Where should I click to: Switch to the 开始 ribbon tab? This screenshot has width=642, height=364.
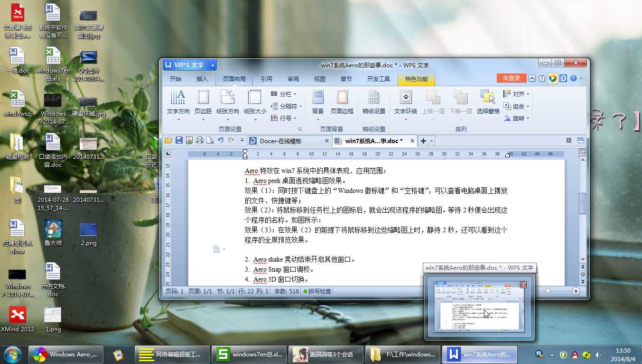[176, 79]
